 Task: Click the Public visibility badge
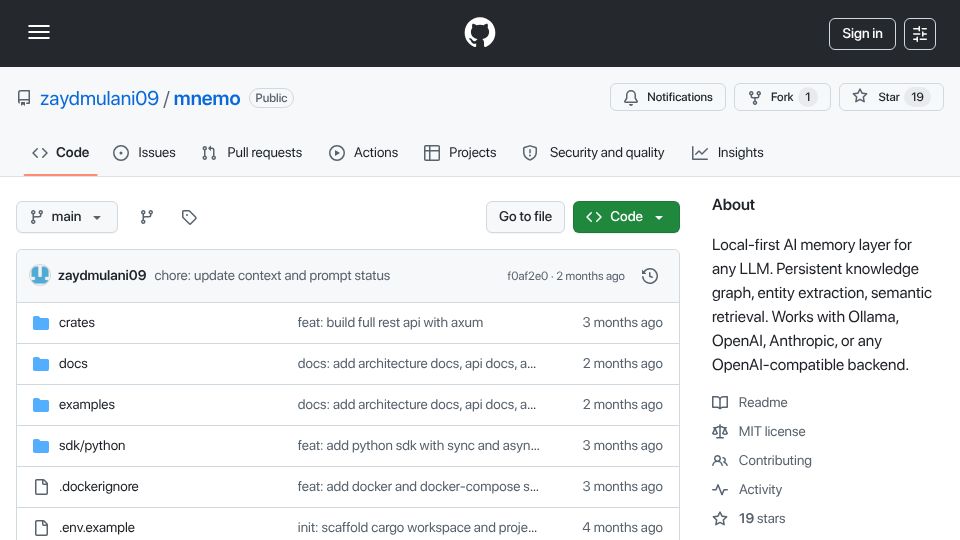click(271, 98)
